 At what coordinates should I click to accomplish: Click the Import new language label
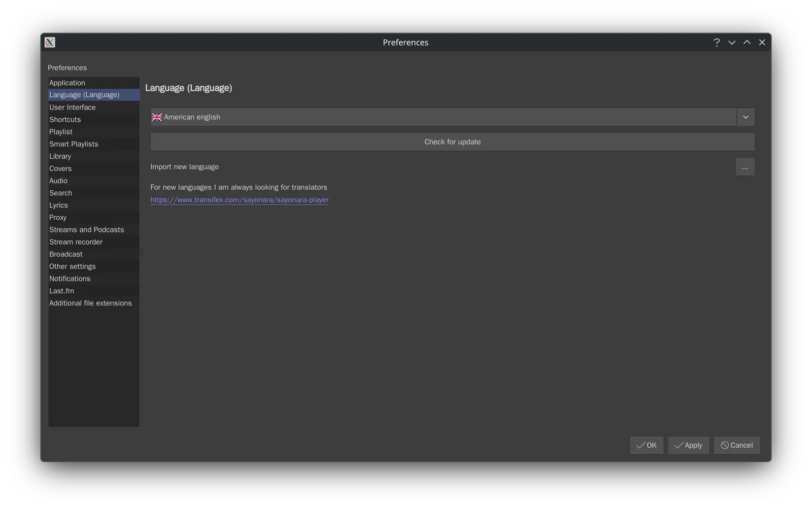(x=185, y=167)
